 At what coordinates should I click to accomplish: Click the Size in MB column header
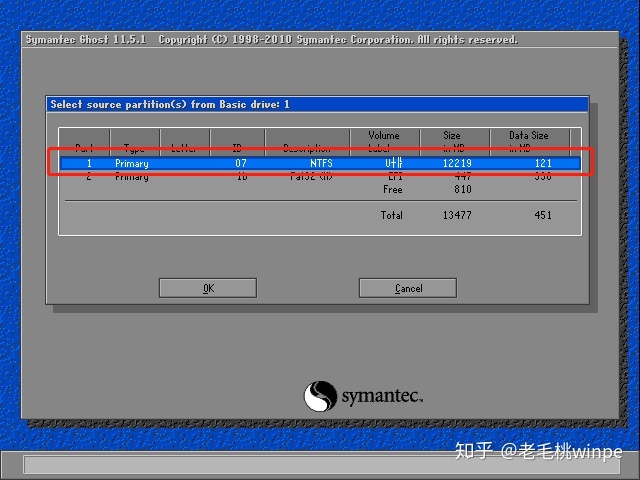pos(454,142)
